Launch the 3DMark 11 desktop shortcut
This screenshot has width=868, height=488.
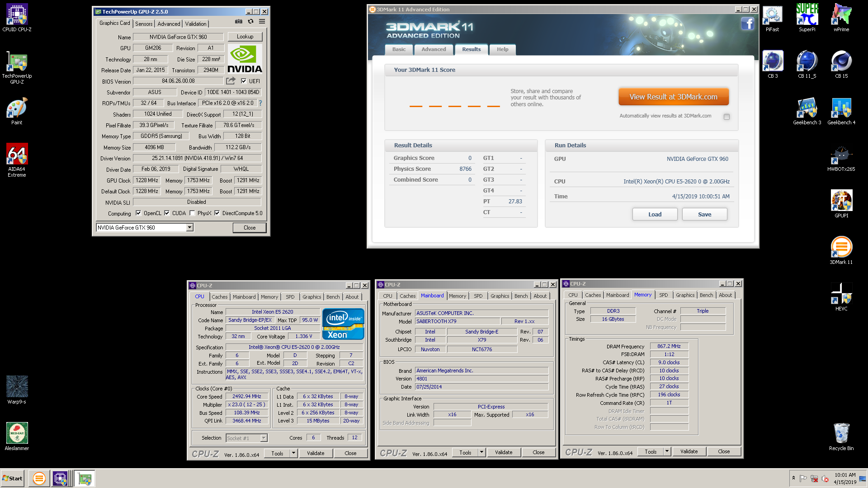pyautogui.click(x=841, y=251)
